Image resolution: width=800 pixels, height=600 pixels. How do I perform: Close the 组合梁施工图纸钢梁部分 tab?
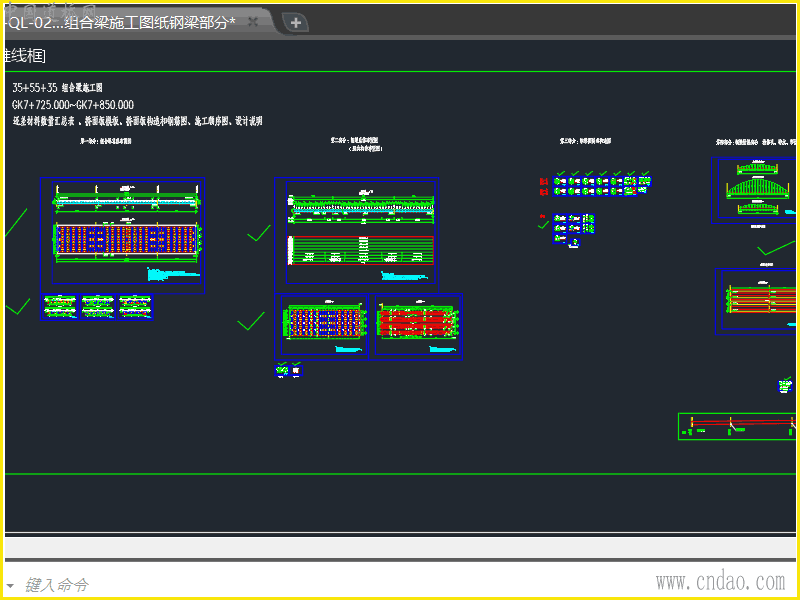[x=253, y=22]
